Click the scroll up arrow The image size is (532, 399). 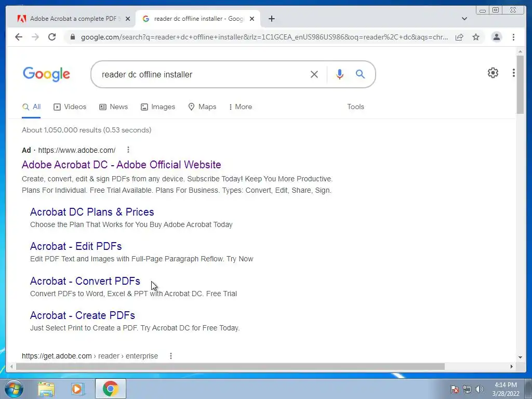521,51
